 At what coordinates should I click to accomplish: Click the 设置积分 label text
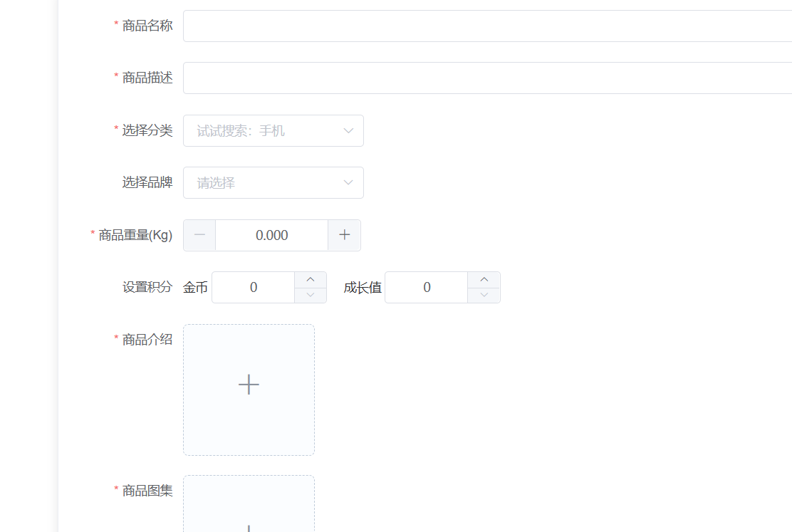(x=147, y=287)
